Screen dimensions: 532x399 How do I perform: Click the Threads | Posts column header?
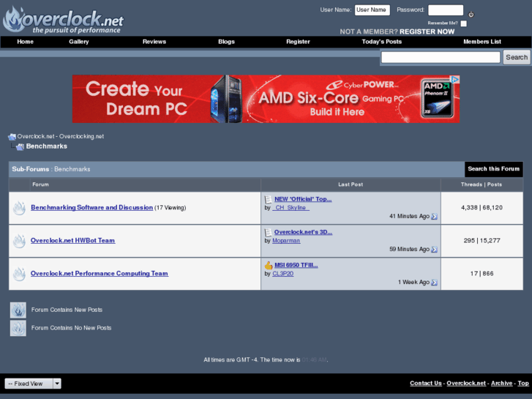(481, 184)
